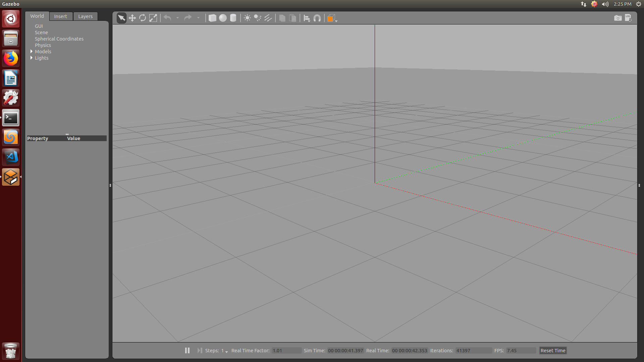
Task: Expand the Lights tree item
Action: tap(32, 58)
